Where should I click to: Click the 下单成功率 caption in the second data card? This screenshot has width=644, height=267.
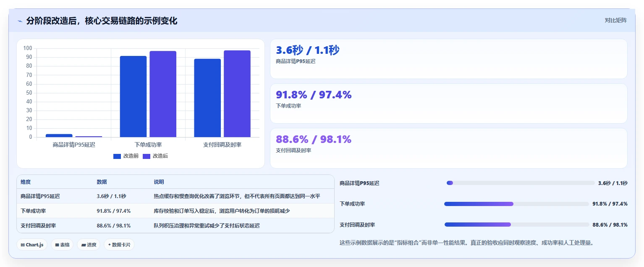(x=288, y=106)
